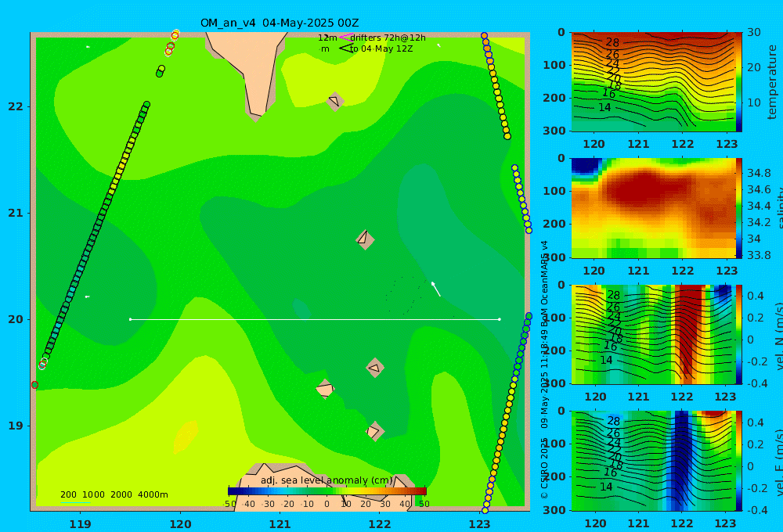The width and height of the screenshot is (783, 532).
Task: Click the adj. sea level anomaly colorbar
Action: [x=327, y=491]
